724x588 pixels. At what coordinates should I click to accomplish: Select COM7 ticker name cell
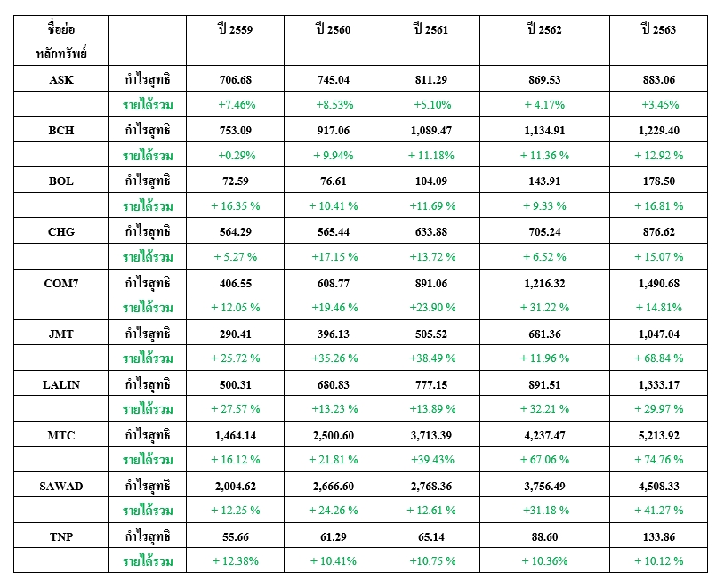point(61,283)
